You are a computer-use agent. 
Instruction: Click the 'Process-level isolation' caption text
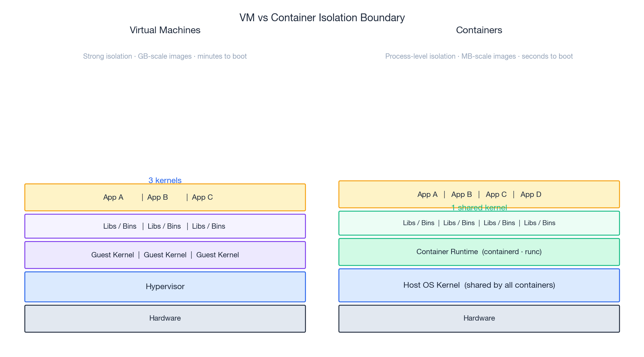coord(420,56)
